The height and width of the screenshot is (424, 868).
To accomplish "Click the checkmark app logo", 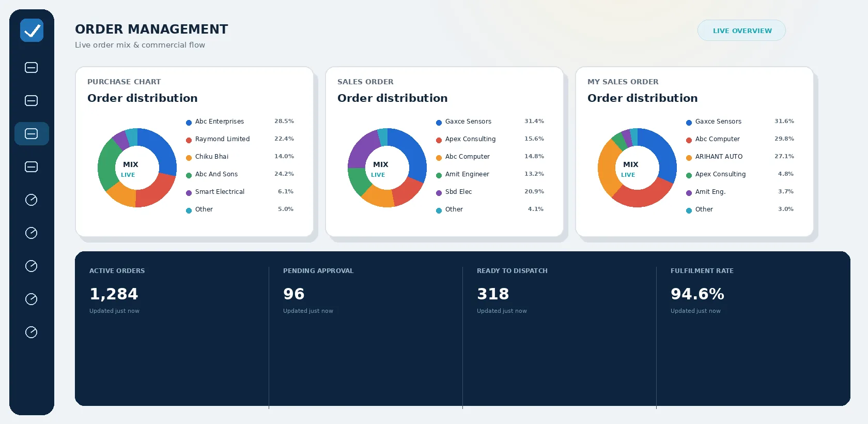I will 32,30.
